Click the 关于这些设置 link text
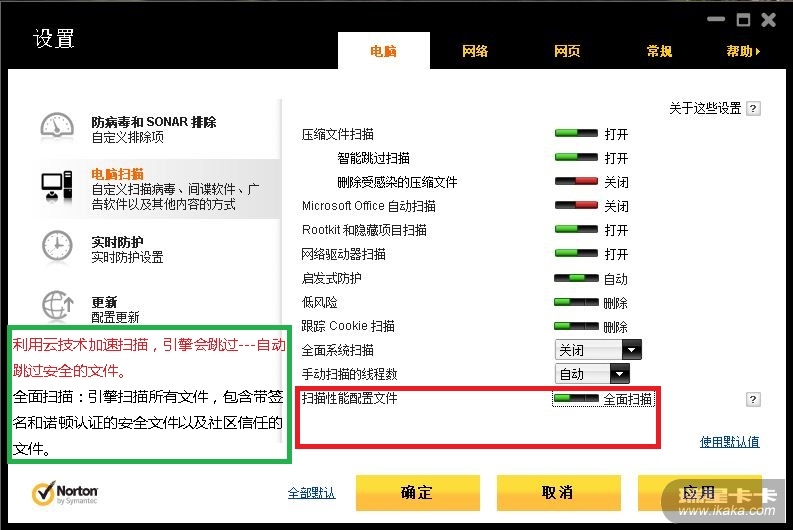 point(705,108)
